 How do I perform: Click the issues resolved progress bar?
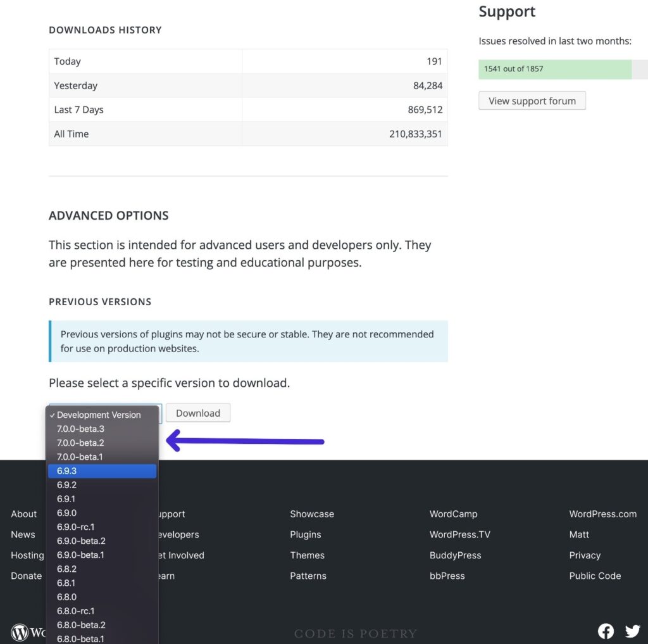pyautogui.click(x=555, y=69)
